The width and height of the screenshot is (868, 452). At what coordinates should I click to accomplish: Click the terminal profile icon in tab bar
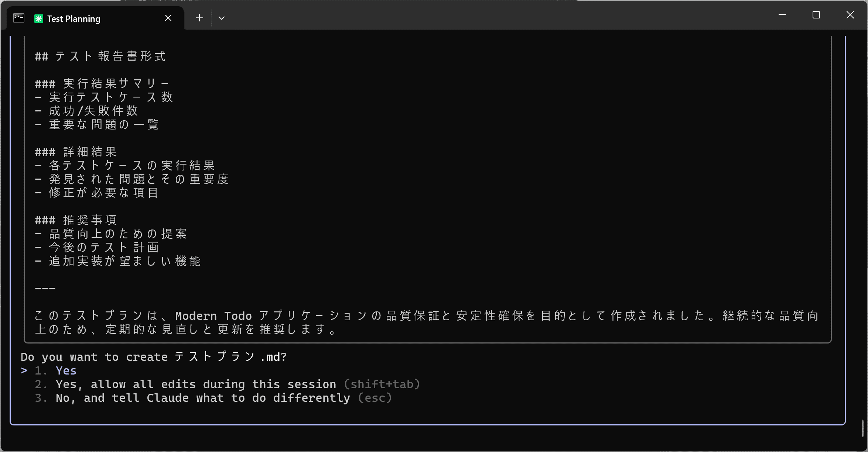point(19,18)
